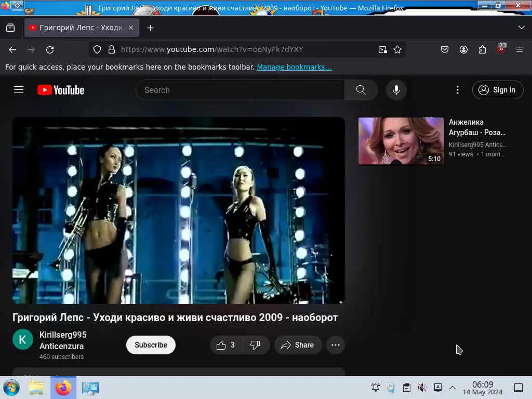The height and width of the screenshot is (399, 532).
Task: Open the file manager from the taskbar
Action: tap(36, 388)
